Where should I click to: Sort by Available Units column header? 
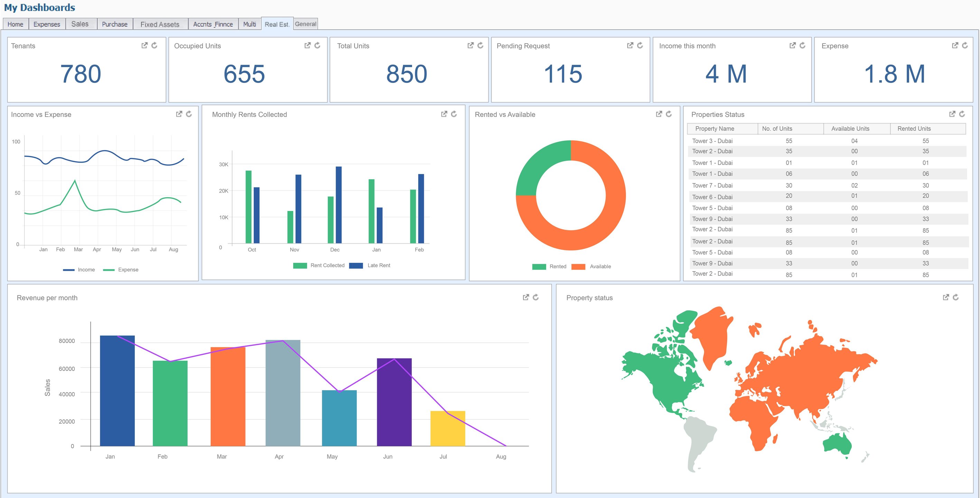(850, 129)
